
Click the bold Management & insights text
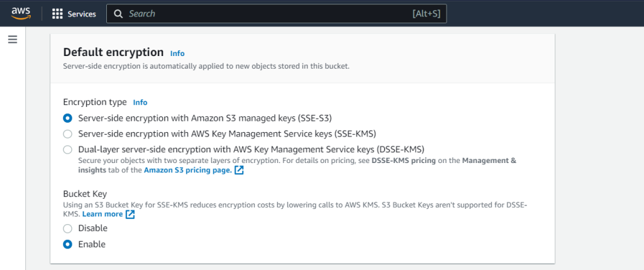click(489, 160)
